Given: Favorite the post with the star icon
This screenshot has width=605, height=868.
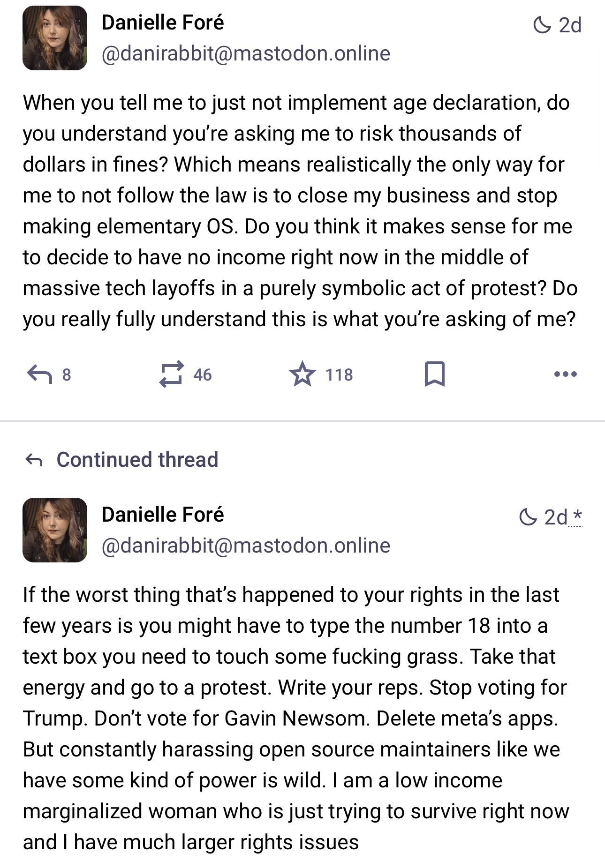Looking at the screenshot, I should (x=302, y=374).
